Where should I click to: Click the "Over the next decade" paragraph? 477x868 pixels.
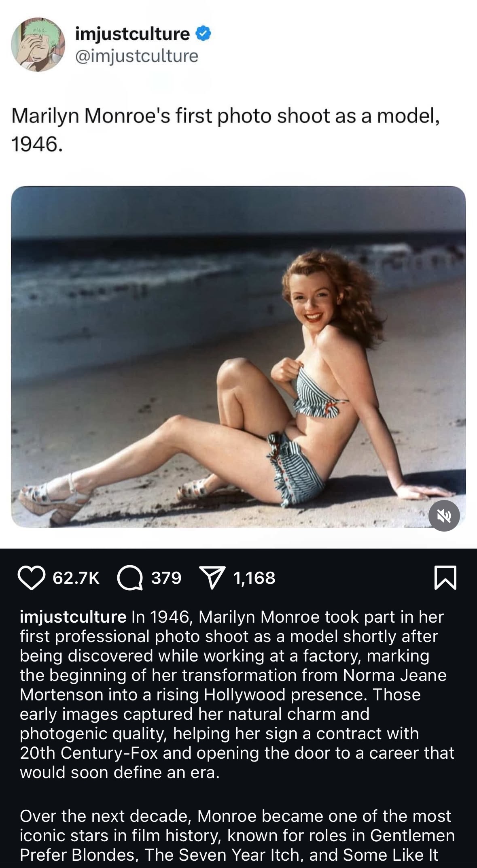(x=237, y=835)
